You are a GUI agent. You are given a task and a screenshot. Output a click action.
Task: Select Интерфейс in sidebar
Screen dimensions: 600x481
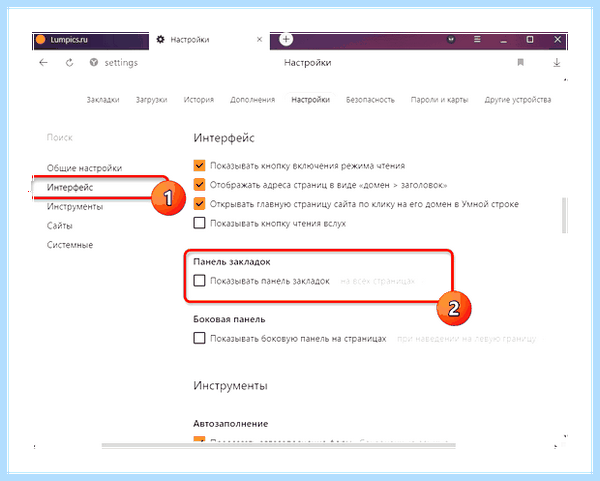[x=70, y=187]
